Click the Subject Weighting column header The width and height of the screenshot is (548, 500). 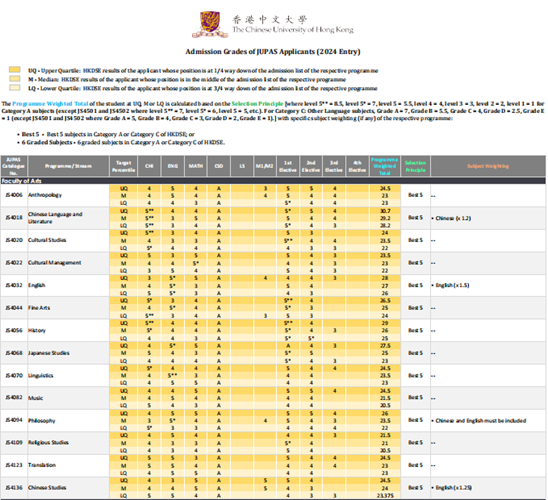click(488, 166)
